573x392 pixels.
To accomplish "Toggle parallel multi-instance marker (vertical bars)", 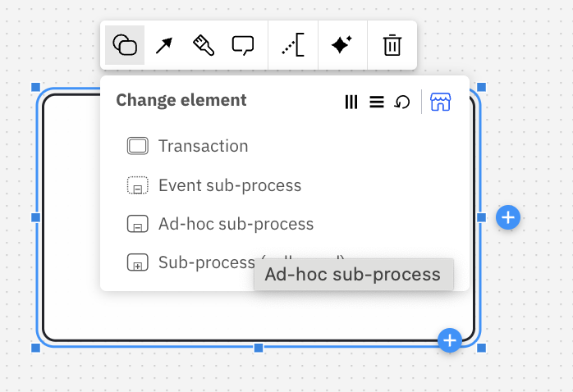I will (351, 102).
